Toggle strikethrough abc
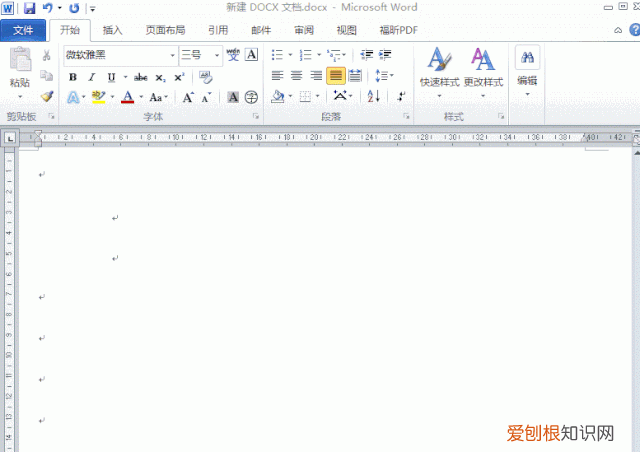Viewport: 640px width, 452px height. tap(141, 77)
